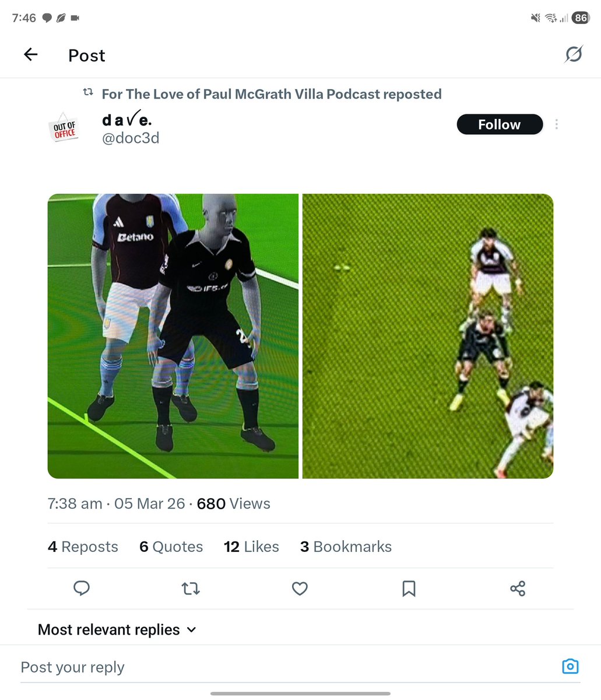This screenshot has width=601, height=700.
Task: View the 12 Likes list
Action: click(251, 547)
